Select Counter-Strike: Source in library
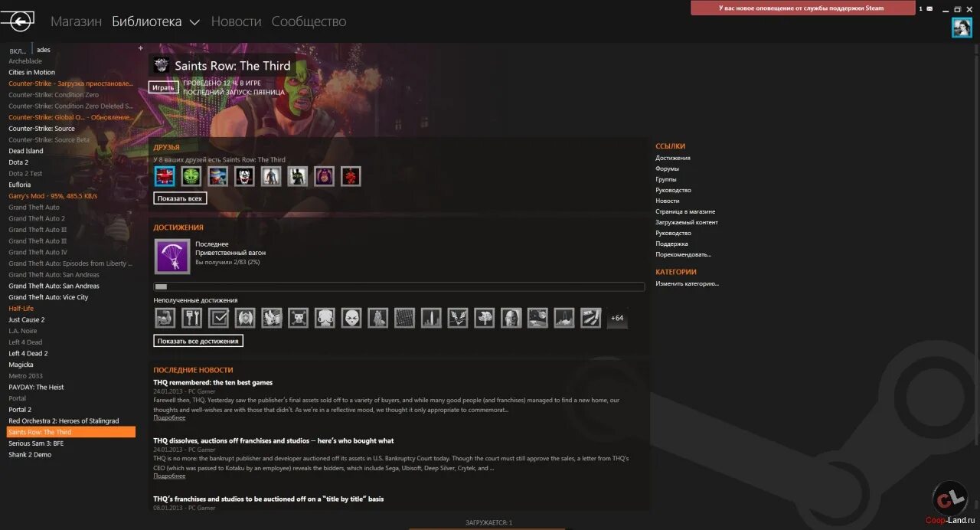 point(42,129)
